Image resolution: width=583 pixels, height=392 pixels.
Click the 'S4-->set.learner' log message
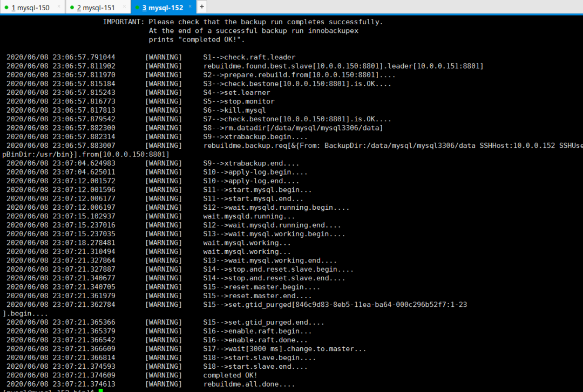click(x=236, y=93)
